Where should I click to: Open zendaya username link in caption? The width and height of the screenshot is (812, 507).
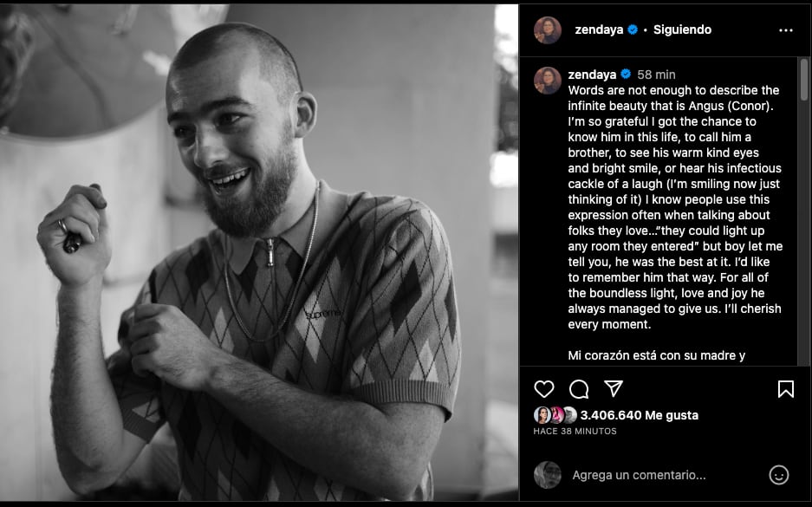click(x=592, y=75)
